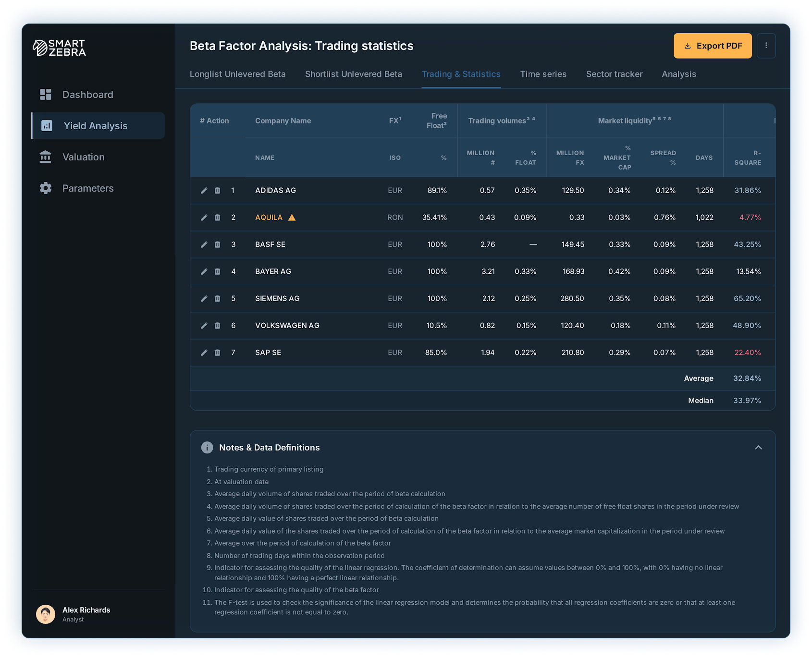Select Yield Analysis in the sidebar
The width and height of the screenshot is (812, 658).
98,126
